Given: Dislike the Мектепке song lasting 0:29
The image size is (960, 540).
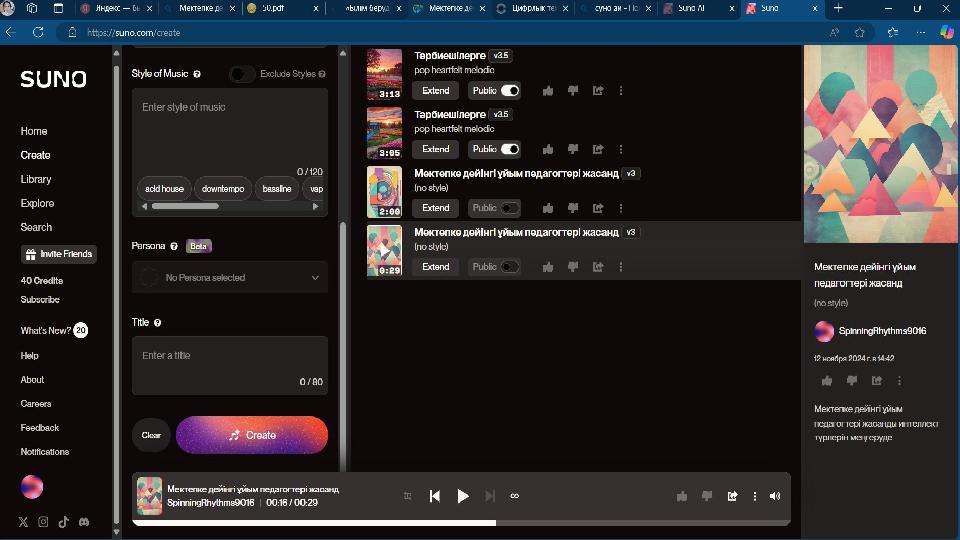Looking at the screenshot, I should tap(572, 267).
